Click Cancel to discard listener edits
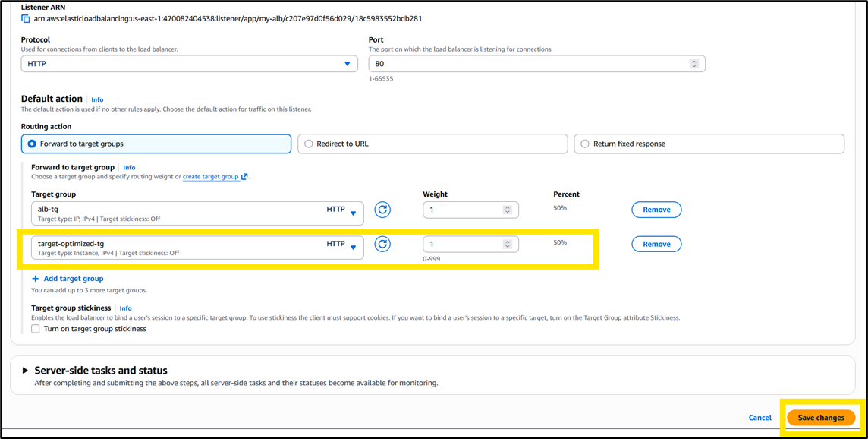 (759, 418)
